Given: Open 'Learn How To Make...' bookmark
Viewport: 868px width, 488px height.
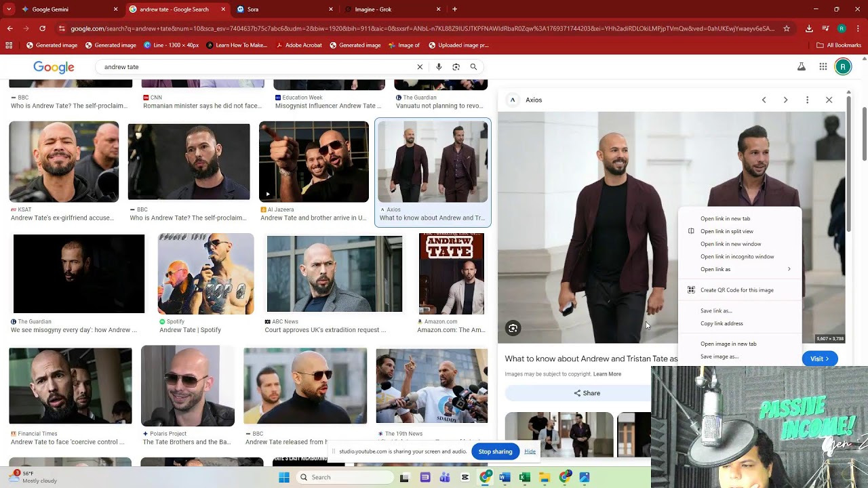Looking at the screenshot, I should click(x=237, y=45).
